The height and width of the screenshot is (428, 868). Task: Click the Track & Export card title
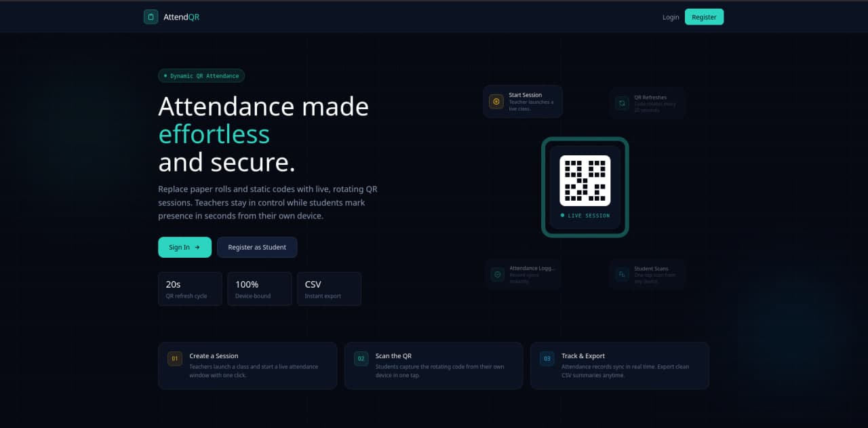pos(583,355)
